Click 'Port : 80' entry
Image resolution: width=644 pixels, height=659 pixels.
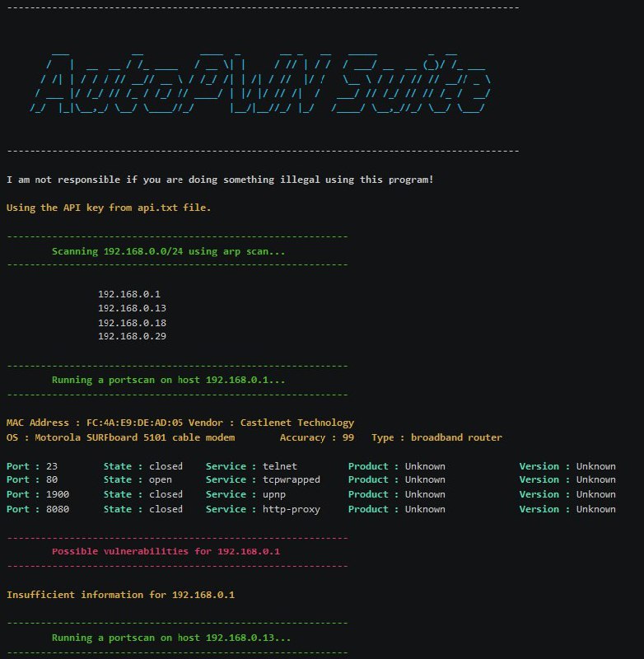point(32,479)
